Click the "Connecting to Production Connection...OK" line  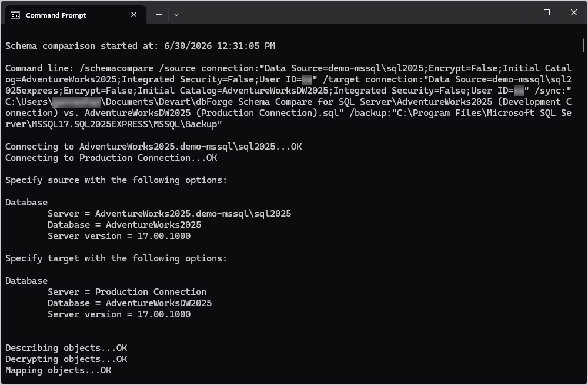(111, 158)
